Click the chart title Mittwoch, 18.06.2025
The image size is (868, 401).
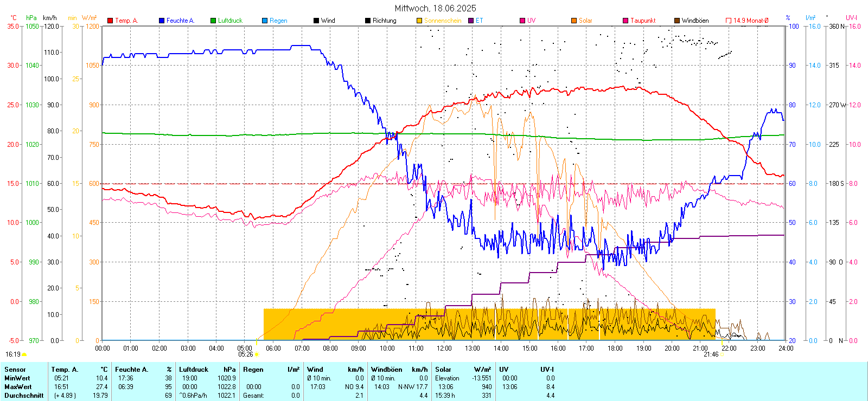click(435, 8)
